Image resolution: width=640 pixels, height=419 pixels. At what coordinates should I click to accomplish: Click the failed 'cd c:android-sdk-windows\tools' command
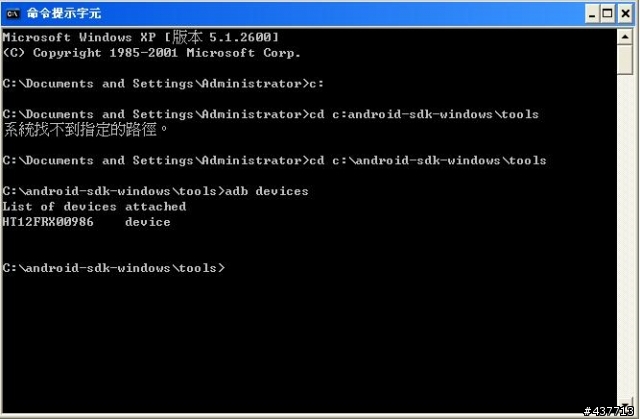(424, 114)
